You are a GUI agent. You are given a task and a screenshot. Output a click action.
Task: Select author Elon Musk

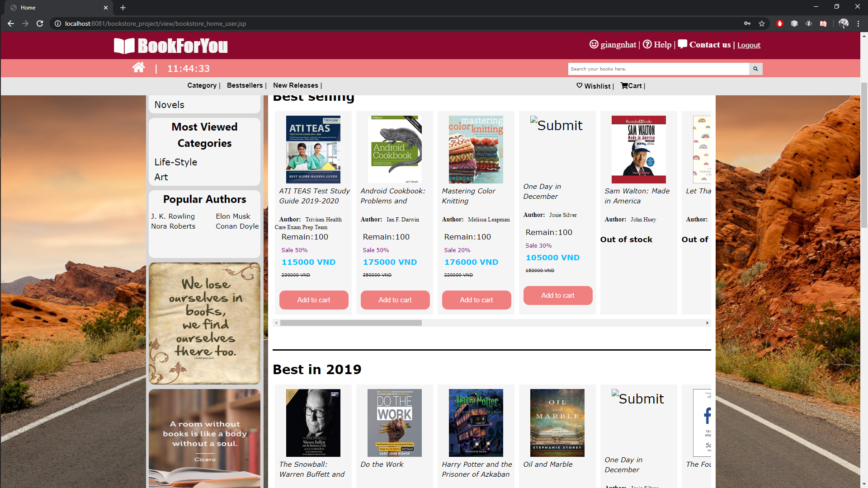[x=233, y=216]
